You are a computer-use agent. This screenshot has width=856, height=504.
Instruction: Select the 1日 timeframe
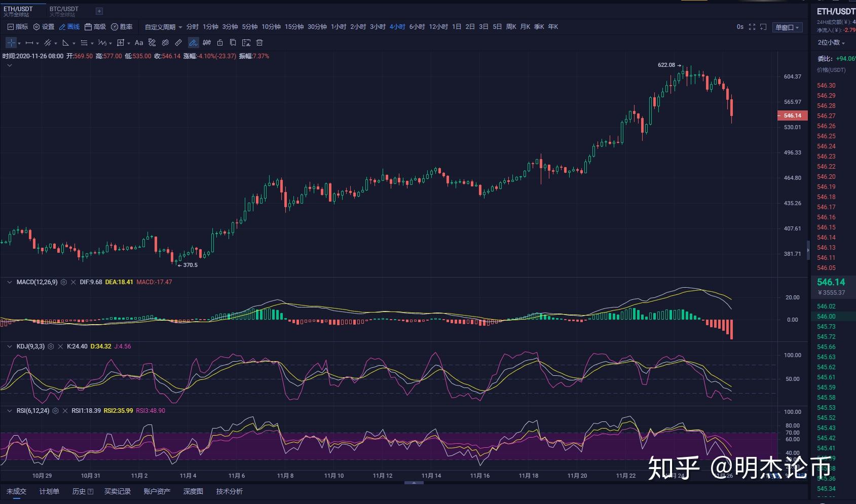tap(457, 27)
